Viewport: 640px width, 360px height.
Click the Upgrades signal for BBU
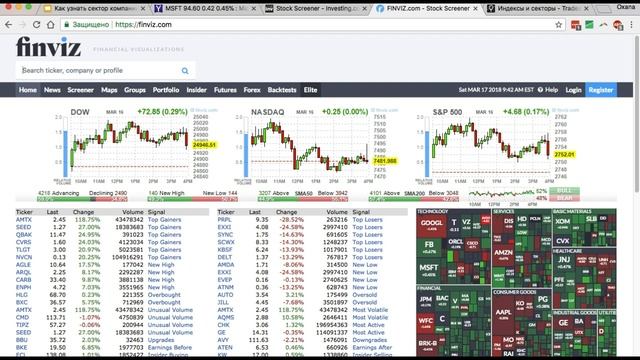(160, 340)
